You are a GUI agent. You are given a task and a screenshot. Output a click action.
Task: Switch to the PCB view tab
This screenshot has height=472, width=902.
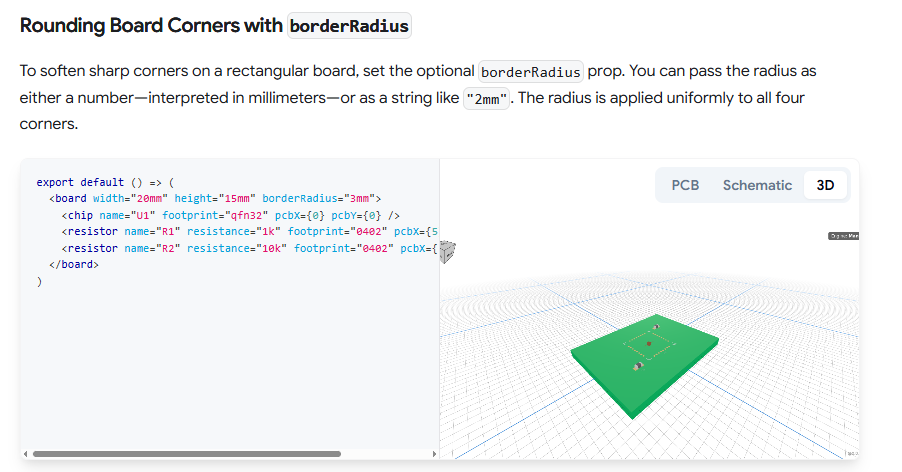point(685,185)
